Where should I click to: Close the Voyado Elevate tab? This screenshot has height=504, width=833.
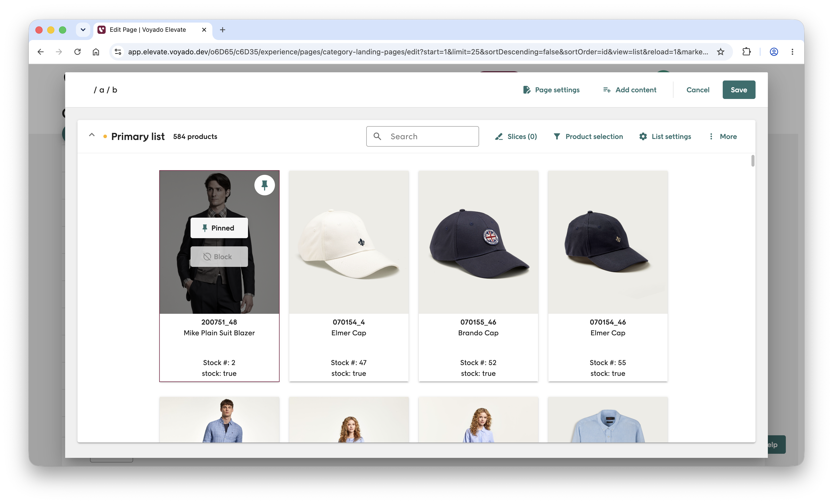[x=204, y=30]
